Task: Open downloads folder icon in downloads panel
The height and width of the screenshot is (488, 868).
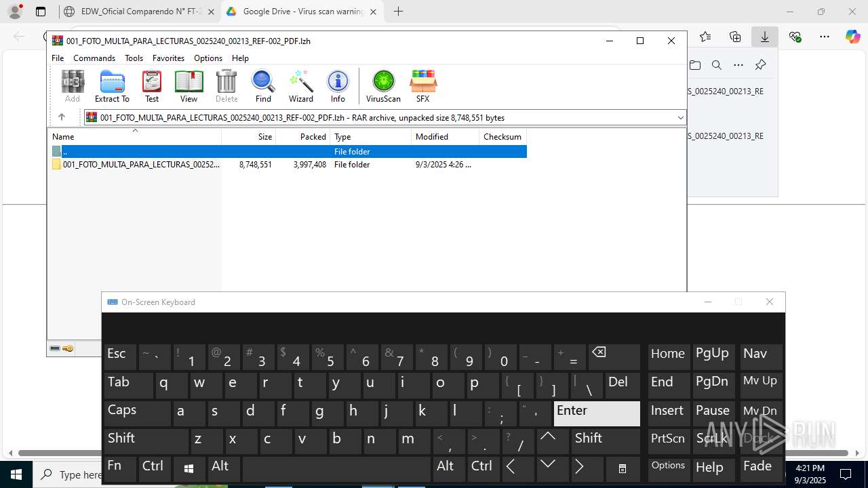Action: [695, 65]
